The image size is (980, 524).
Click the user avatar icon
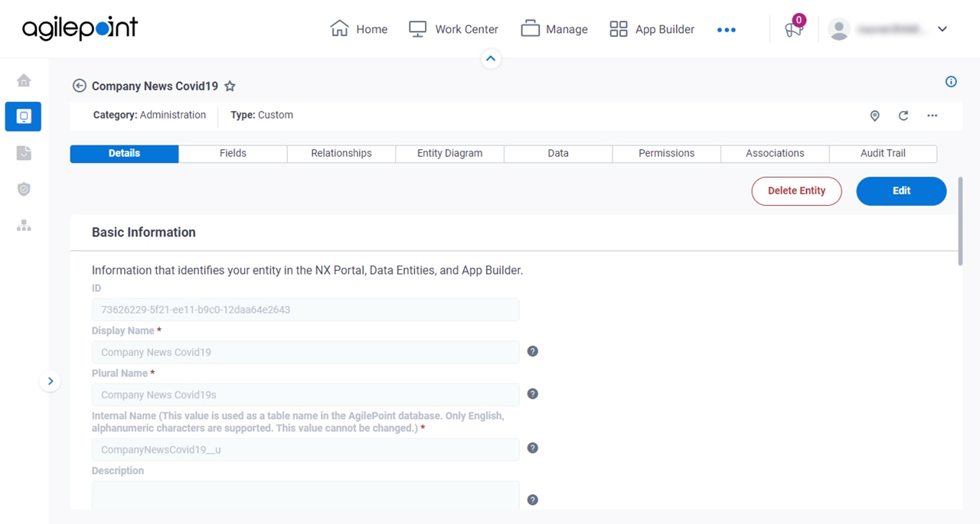coord(839,29)
